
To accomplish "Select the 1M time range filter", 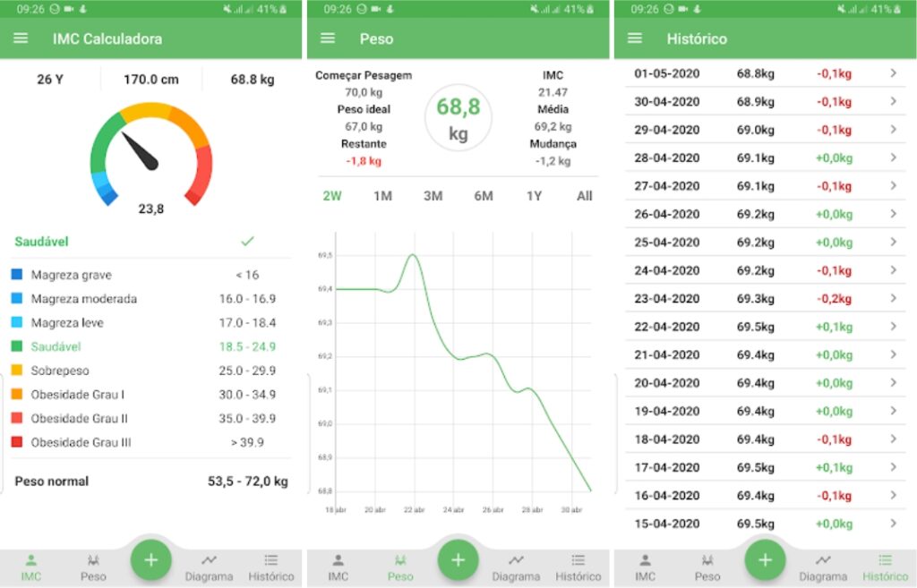I will pos(384,196).
